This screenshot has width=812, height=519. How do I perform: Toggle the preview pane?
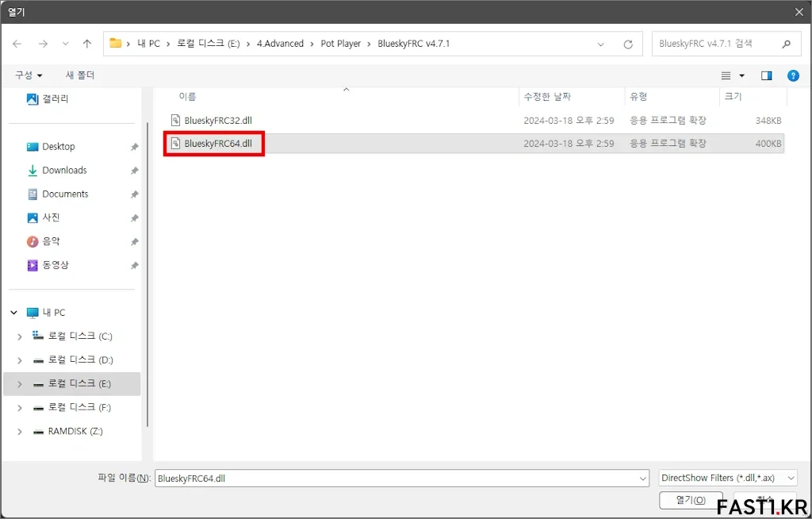[767, 75]
